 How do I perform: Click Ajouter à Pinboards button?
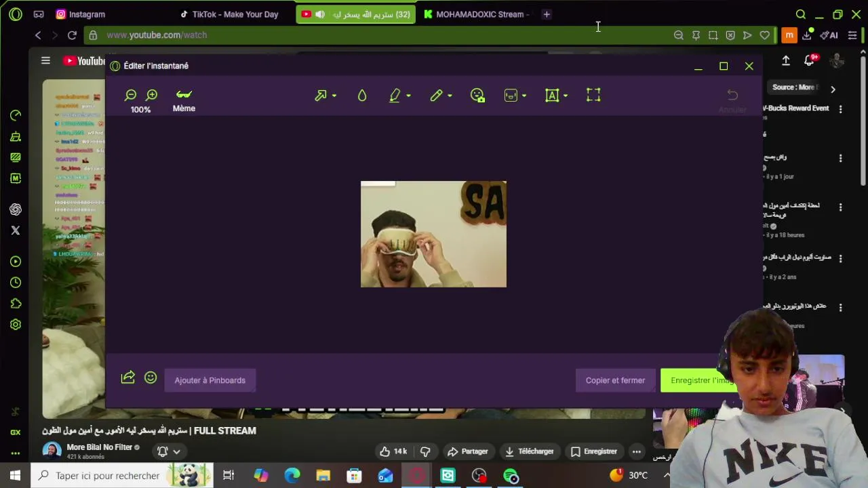(x=210, y=380)
